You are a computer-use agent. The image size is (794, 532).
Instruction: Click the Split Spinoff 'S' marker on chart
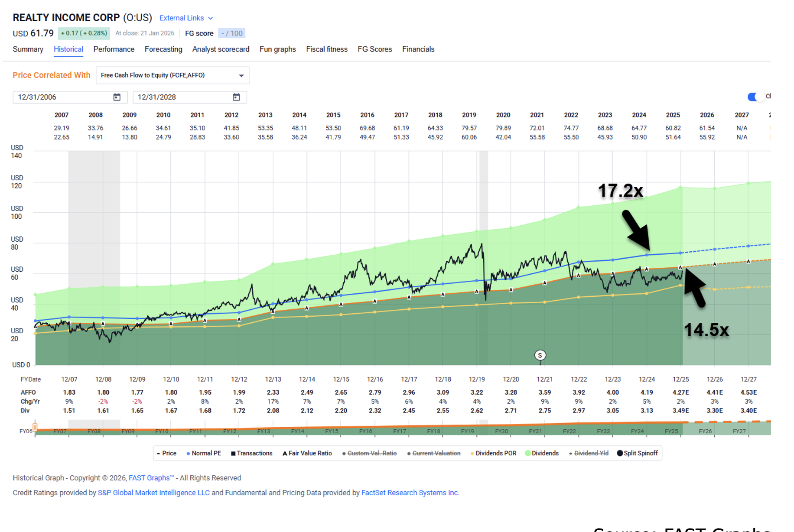(x=540, y=355)
